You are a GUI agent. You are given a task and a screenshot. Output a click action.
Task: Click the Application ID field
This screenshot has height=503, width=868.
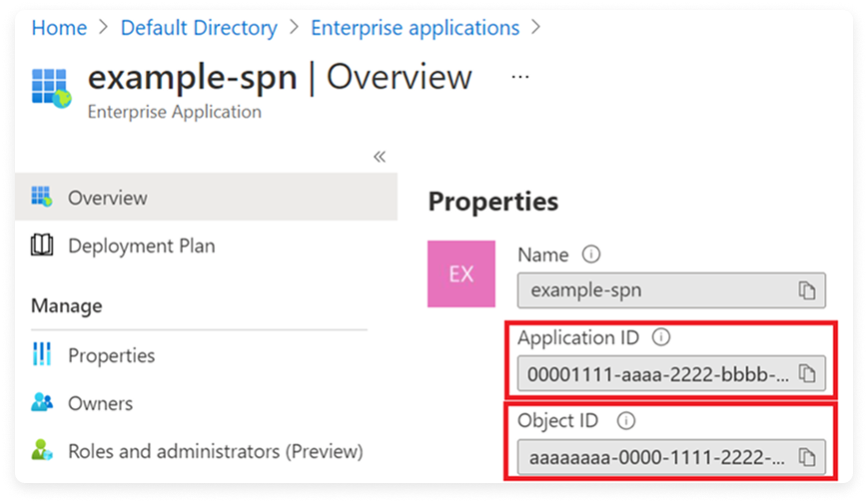pos(671,373)
